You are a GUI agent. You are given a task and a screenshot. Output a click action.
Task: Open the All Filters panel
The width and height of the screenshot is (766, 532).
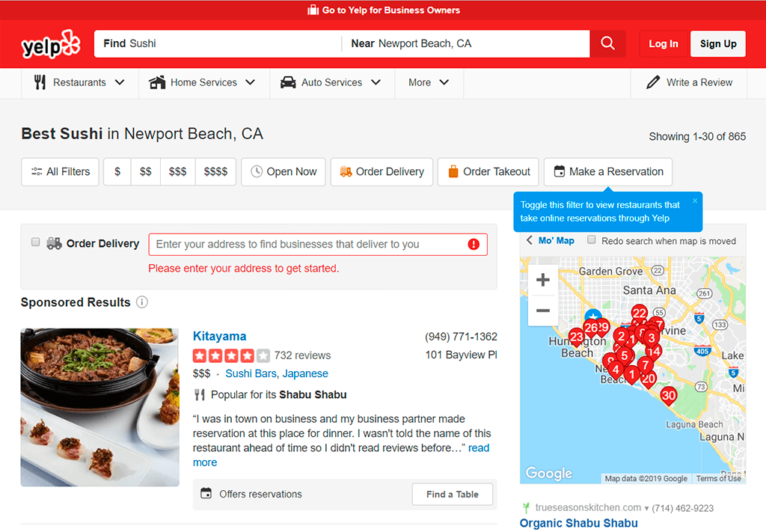point(60,172)
